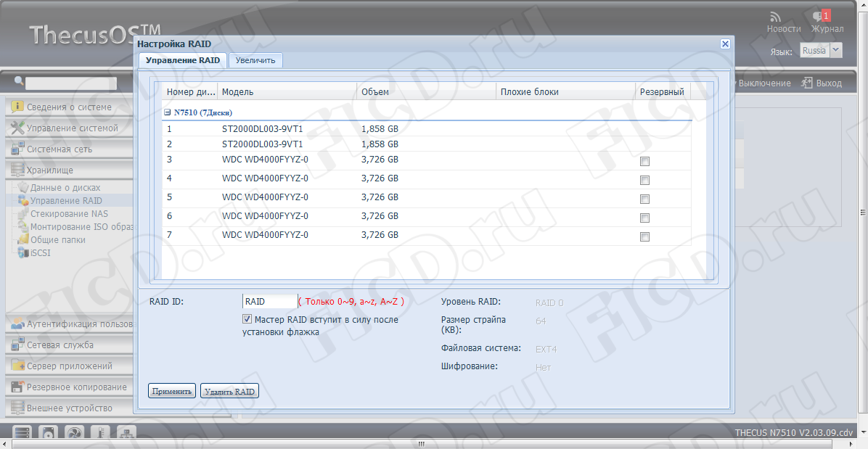The height and width of the screenshot is (449, 868).
Task: Mark disk 6 as spare
Action: pyautogui.click(x=644, y=218)
